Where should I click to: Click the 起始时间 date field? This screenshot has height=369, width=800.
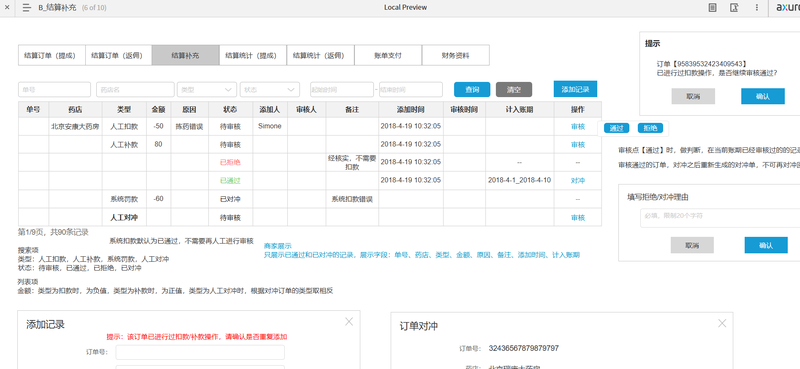[x=342, y=90]
